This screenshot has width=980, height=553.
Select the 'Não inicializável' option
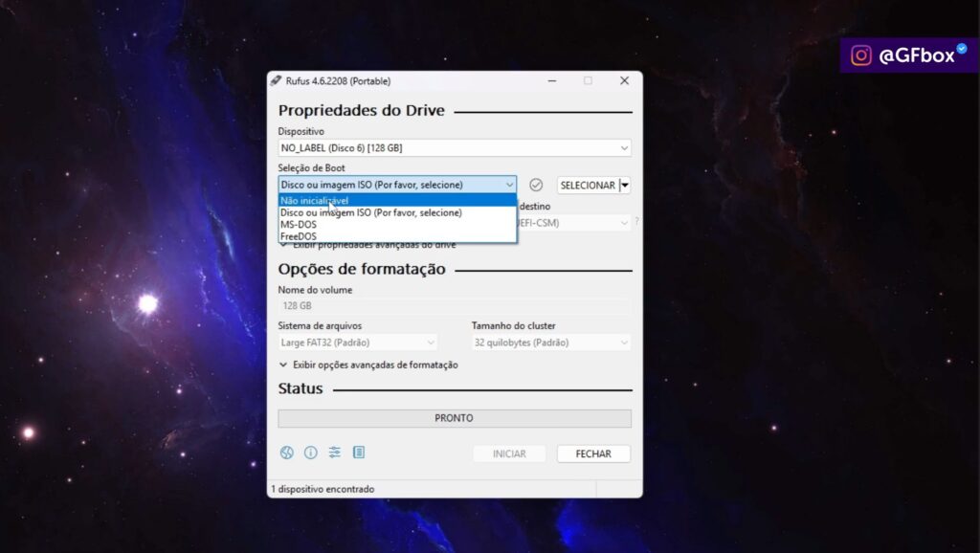click(x=397, y=201)
